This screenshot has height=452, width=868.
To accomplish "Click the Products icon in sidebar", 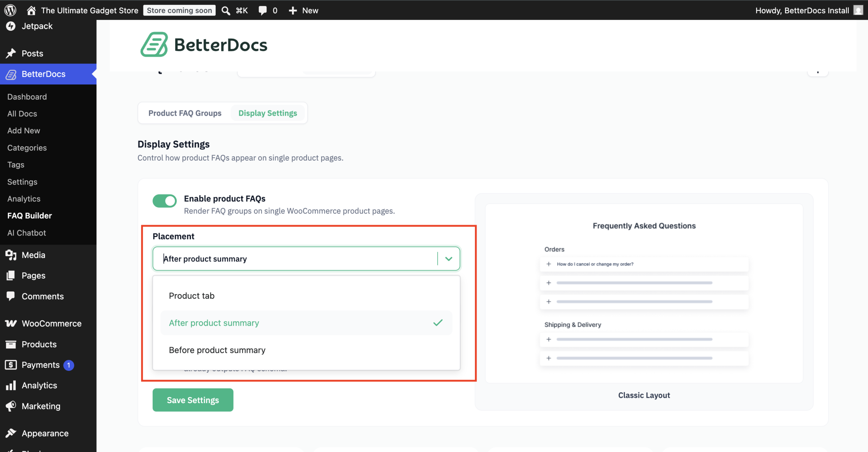I will point(11,344).
